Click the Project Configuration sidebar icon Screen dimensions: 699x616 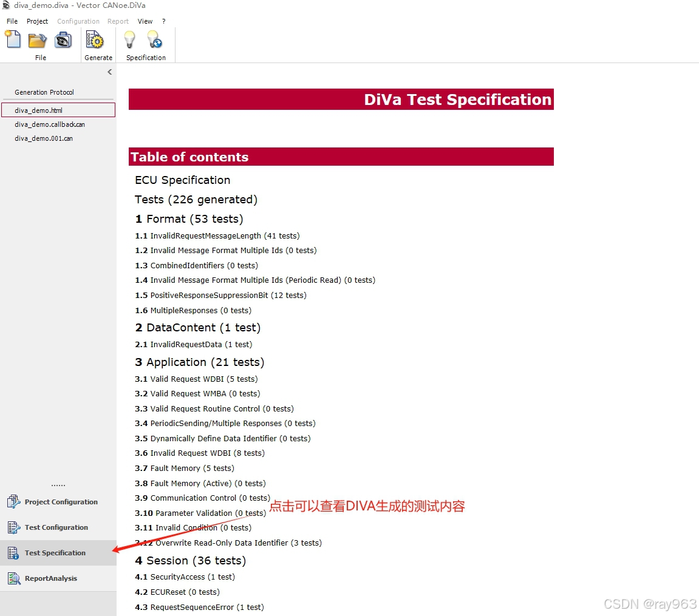coord(13,501)
